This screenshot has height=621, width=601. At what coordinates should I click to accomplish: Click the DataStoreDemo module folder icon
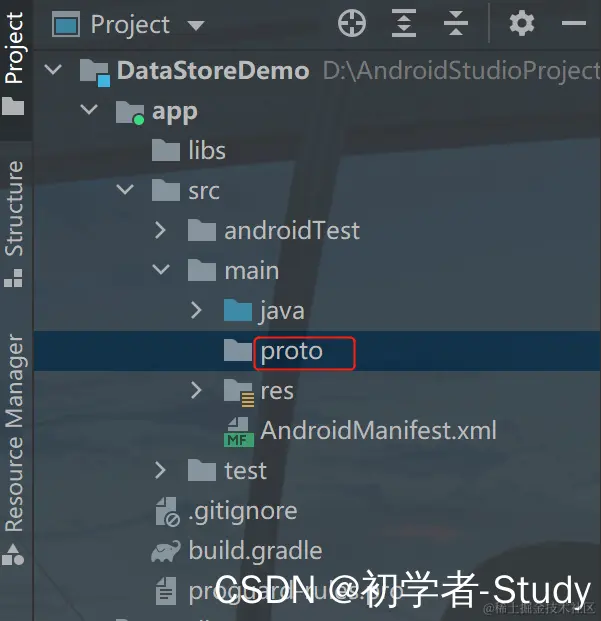click(x=95, y=72)
